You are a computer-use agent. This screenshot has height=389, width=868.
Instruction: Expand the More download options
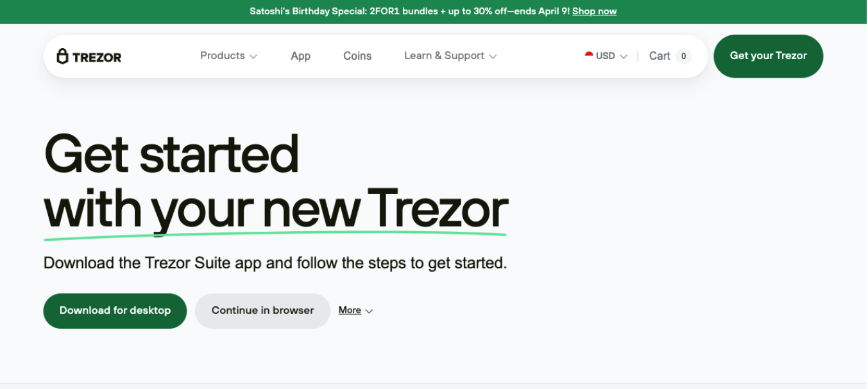[x=356, y=311]
